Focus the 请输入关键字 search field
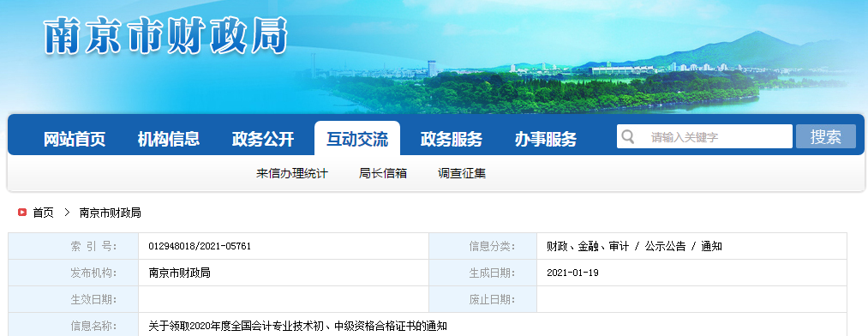Screen dimensions: 868x336 [x=704, y=137]
